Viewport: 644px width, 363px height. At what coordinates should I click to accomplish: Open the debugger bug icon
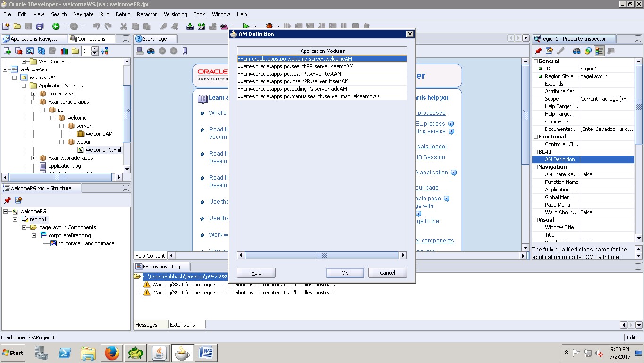coord(269,26)
